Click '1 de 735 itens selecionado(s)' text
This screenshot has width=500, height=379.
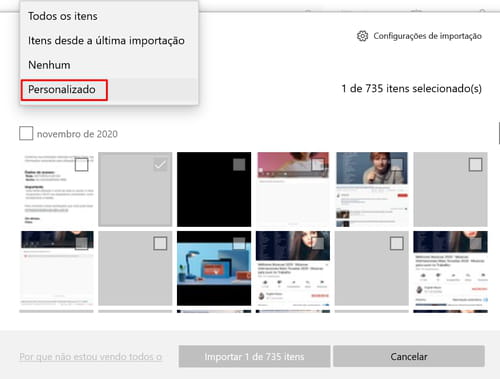411,89
